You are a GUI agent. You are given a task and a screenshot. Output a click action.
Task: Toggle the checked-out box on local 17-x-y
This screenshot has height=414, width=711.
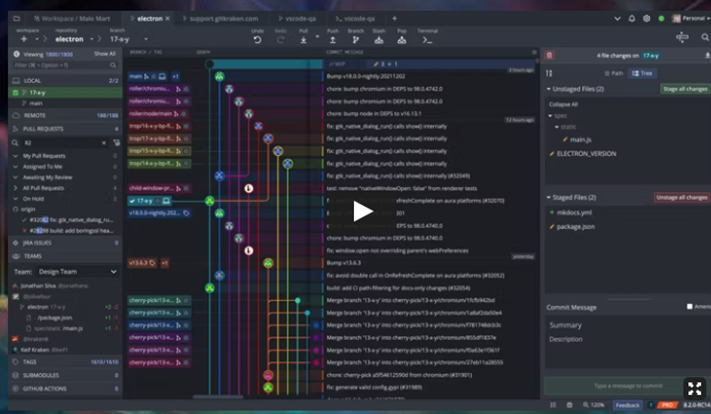tap(15, 93)
